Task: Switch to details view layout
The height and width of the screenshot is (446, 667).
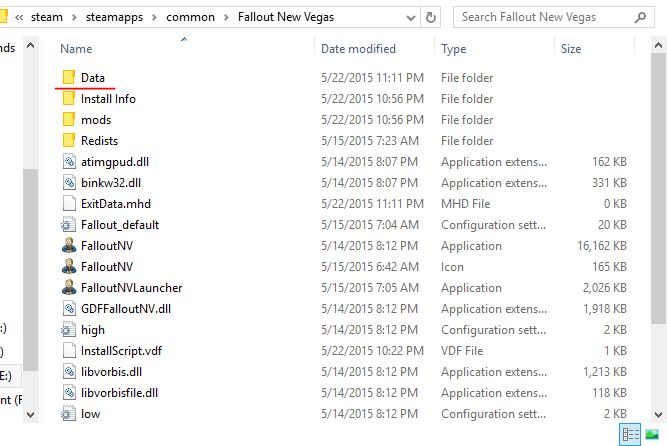Action: pyautogui.click(x=630, y=434)
